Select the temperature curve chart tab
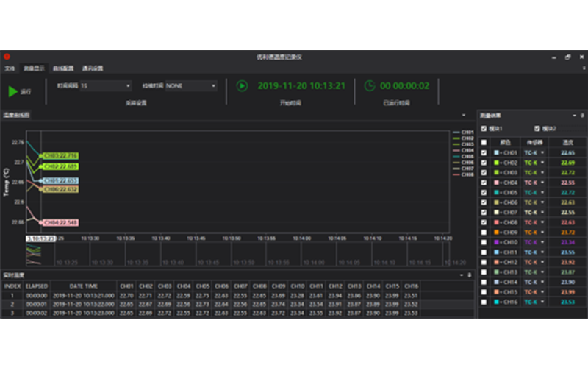588x368 pixels. [x=16, y=116]
